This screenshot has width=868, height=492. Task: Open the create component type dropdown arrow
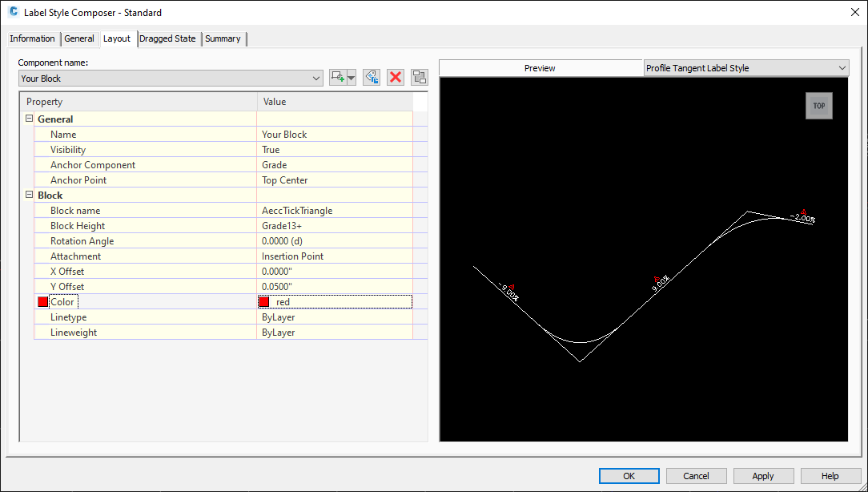[x=351, y=76]
